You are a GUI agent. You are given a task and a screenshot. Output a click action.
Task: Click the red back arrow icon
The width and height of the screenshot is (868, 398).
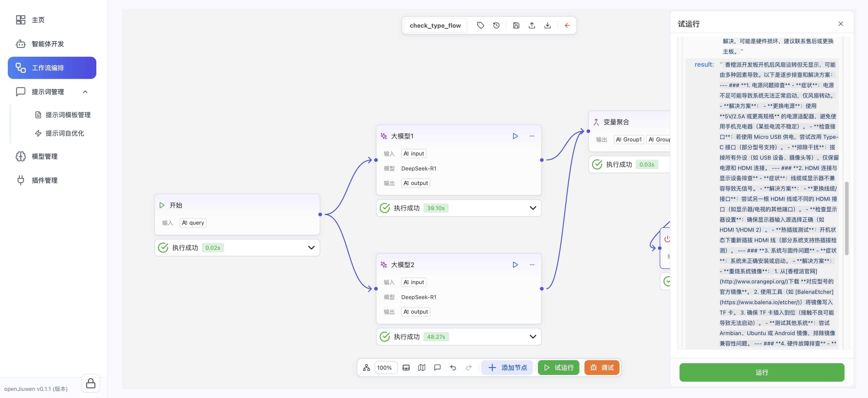(567, 25)
